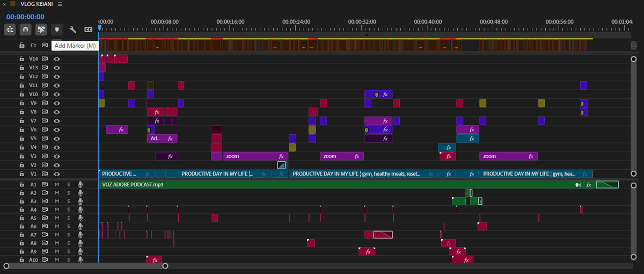Toggle sync lock icon on track V6
644x274 pixels.
[46, 129]
